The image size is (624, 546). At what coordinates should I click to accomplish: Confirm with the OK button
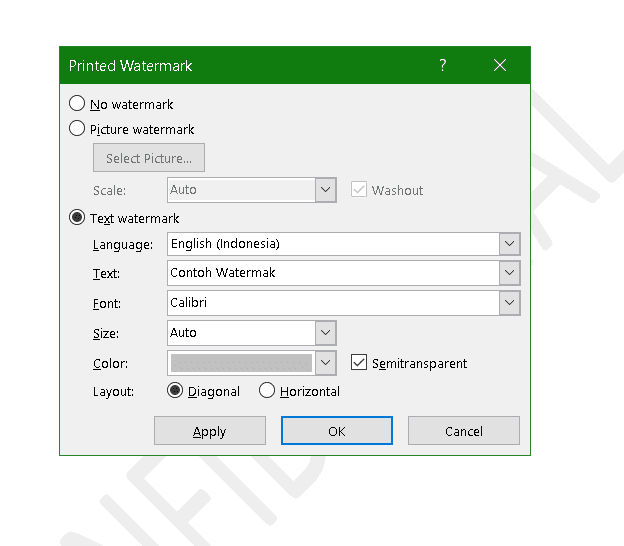coord(337,431)
